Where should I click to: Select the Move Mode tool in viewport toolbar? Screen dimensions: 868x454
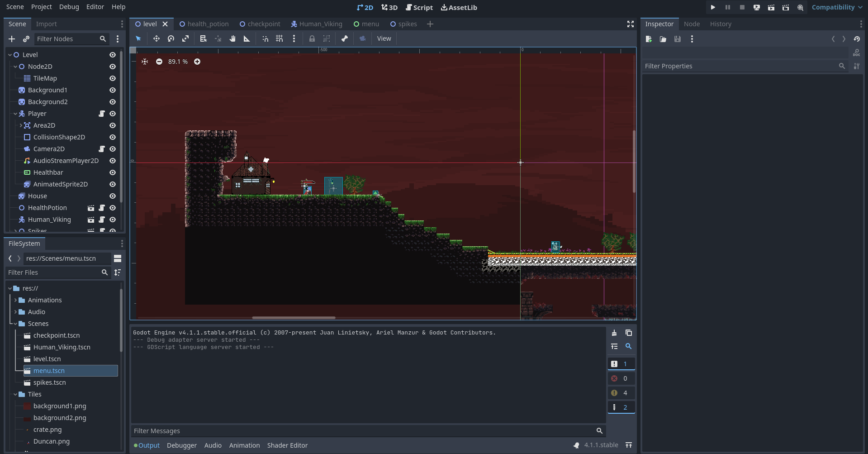tap(156, 39)
